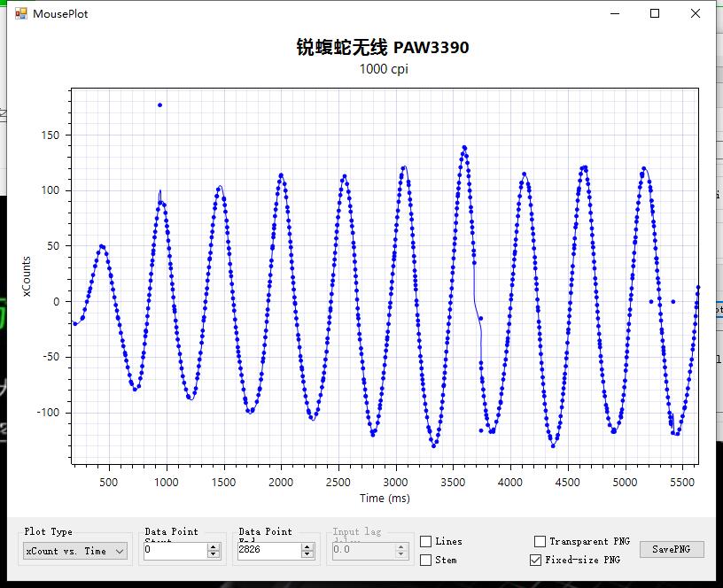723x588 pixels.
Task: Increase Data Point Start with up arrow
Action: point(214,546)
